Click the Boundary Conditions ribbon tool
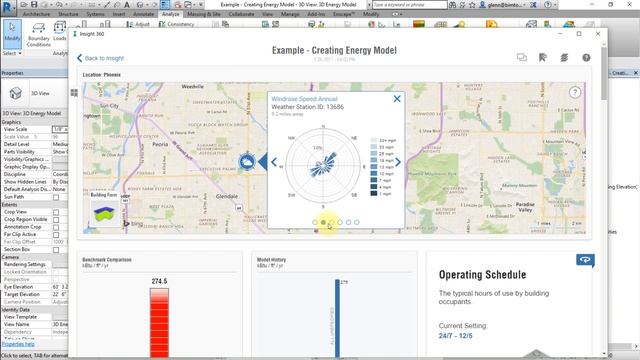640x360 pixels. coord(39,35)
